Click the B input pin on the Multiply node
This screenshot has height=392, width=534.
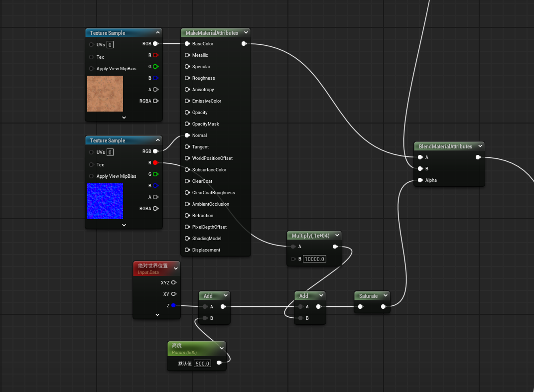pyautogui.click(x=293, y=259)
